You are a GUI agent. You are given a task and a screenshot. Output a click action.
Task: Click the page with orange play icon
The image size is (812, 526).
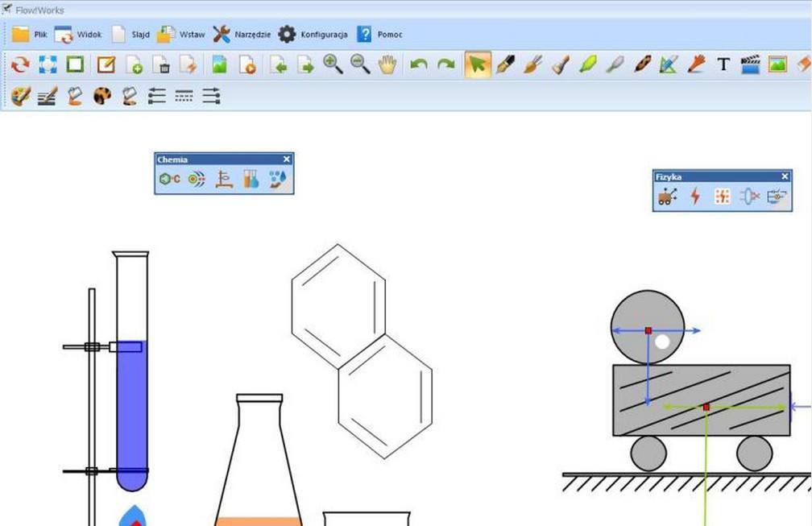(x=247, y=64)
